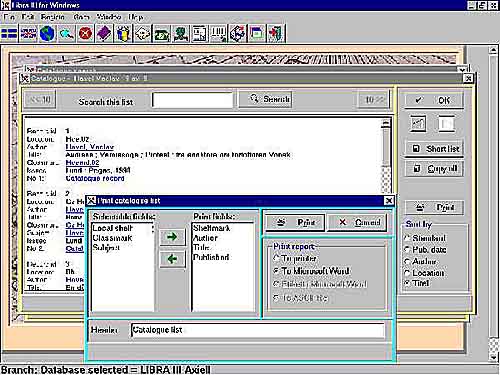Click main window scrollbar down arrow
The image size is (500, 375).
[494, 357]
